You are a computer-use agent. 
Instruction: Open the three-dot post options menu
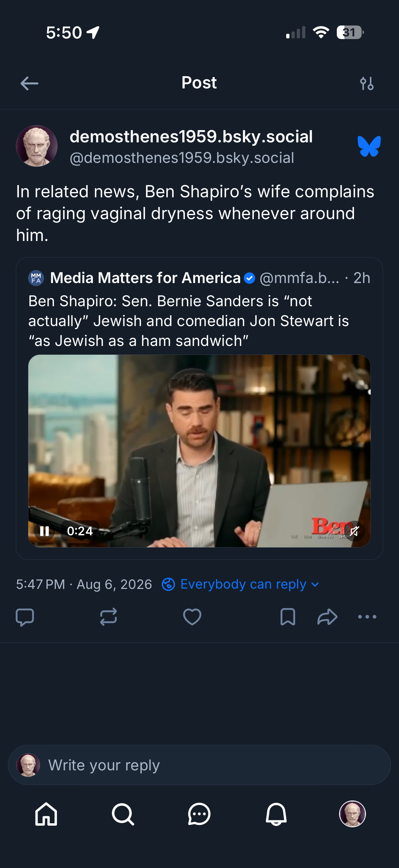(x=367, y=617)
